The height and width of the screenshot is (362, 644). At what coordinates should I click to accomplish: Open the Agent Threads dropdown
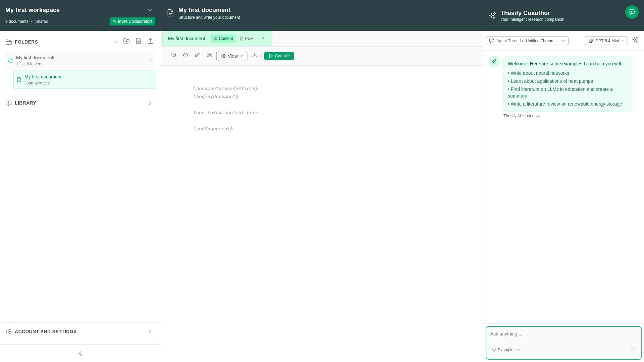click(x=527, y=41)
